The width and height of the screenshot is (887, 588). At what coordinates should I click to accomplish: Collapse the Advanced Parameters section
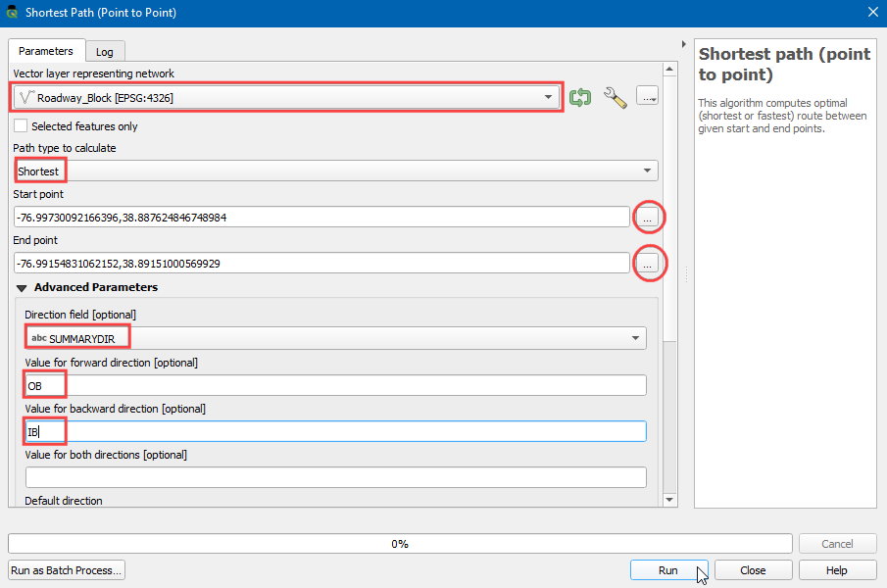23,288
